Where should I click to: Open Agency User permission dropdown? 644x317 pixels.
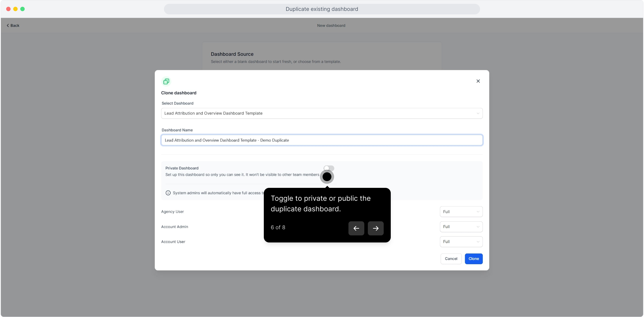461,212
